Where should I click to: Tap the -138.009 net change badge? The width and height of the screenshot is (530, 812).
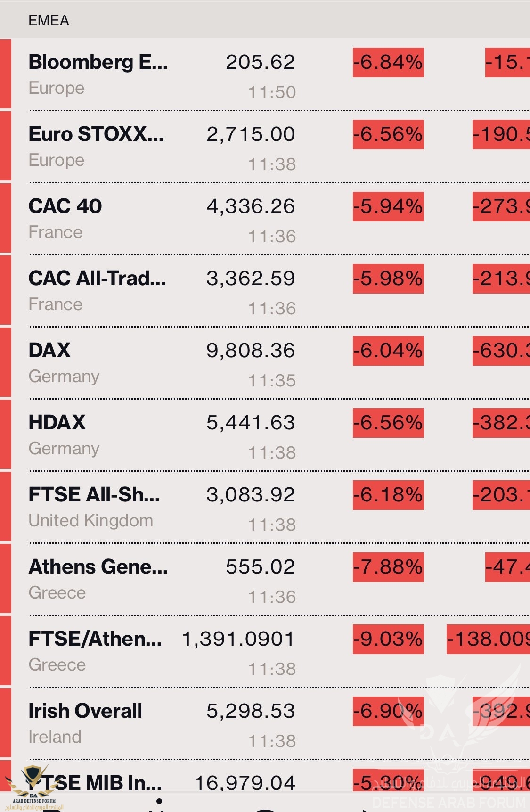488,639
